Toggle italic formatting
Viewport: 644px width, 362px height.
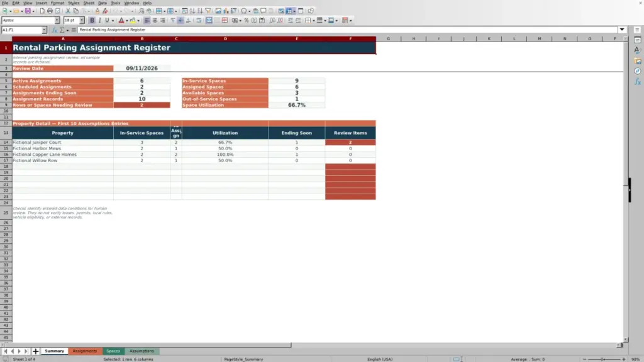pos(100,20)
